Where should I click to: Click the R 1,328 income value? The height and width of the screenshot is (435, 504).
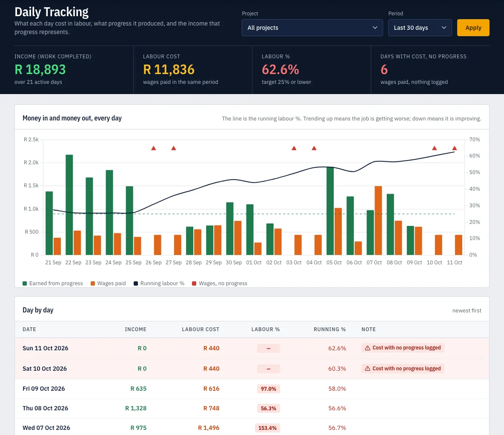(136, 408)
